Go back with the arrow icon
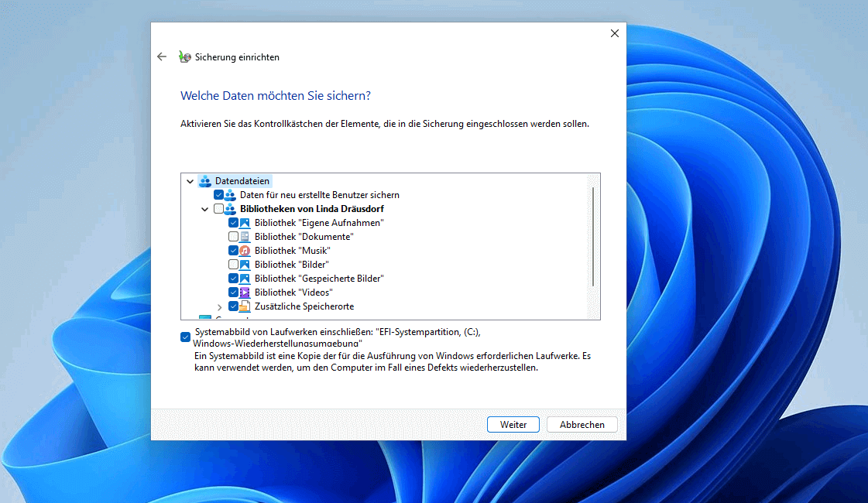The image size is (868, 503). point(162,57)
